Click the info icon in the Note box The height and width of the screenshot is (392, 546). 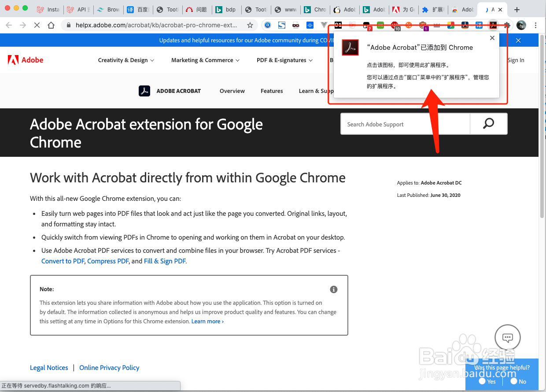(x=334, y=289)
